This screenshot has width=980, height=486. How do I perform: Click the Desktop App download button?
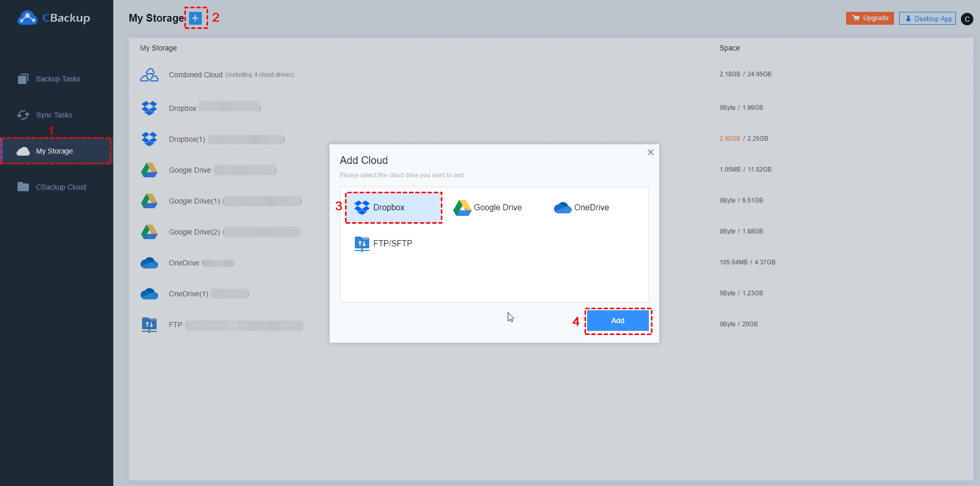[x=927, y=19]
